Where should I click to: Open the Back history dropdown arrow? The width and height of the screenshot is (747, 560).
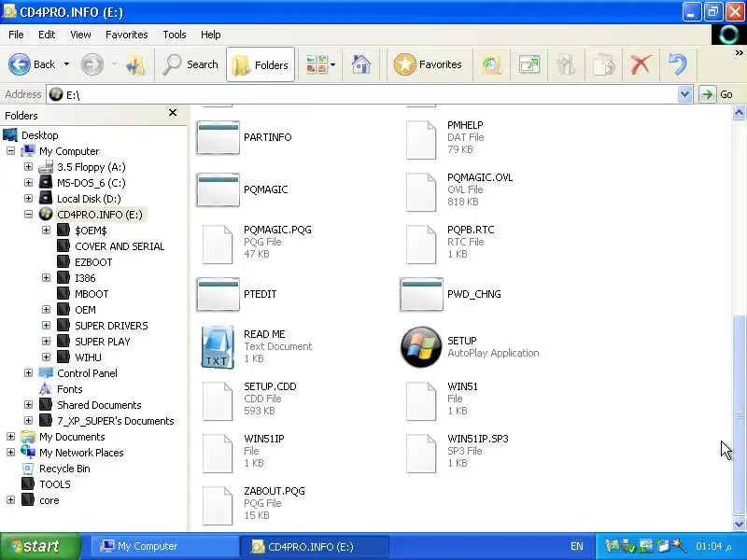click(x=66, y=64)
